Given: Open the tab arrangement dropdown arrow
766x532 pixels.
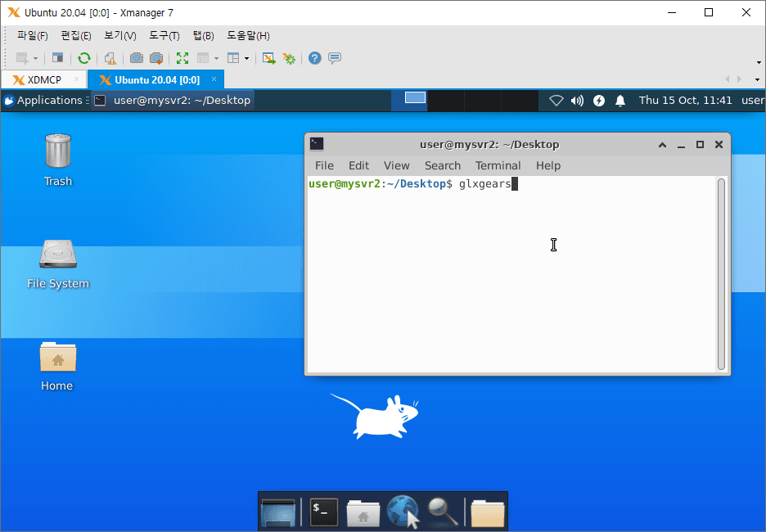Looking at the screenshot, I should (216, 59).
